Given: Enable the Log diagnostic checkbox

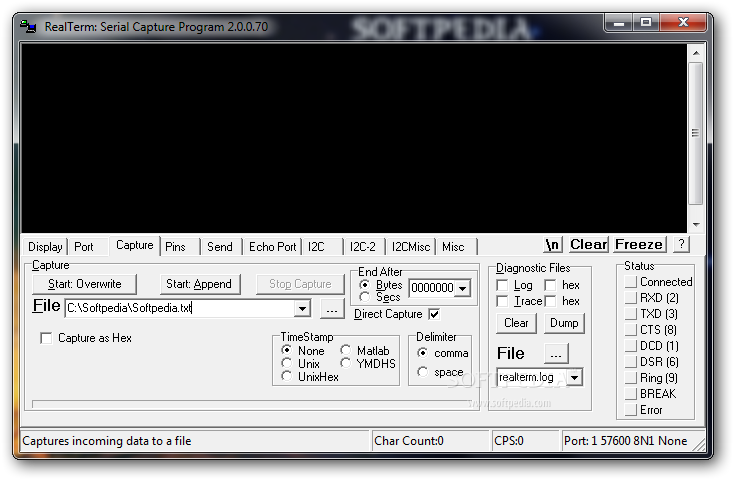Looking at the screenshot, I should click(502, 285).
